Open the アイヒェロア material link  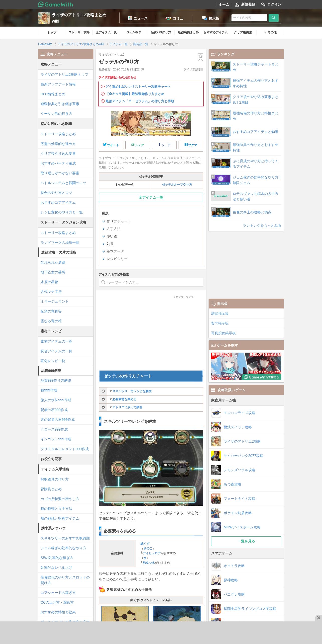pos(152,553)
